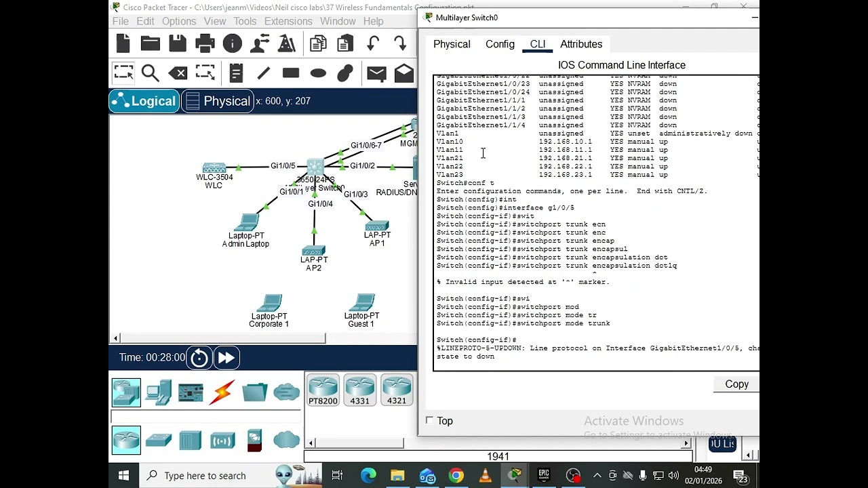868x488 pixels.
Task: Choose the Draw Line tool
Action: [x=263, y=73]
